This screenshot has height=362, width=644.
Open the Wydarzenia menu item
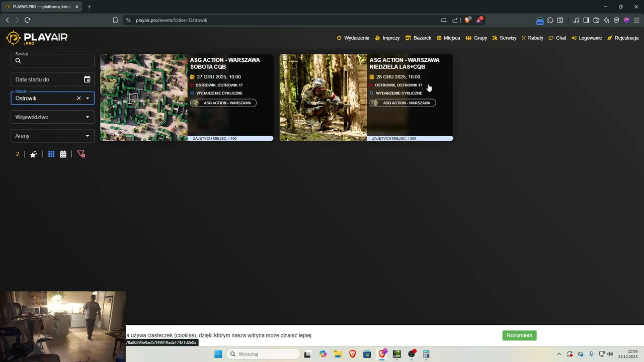click(353, 38)
